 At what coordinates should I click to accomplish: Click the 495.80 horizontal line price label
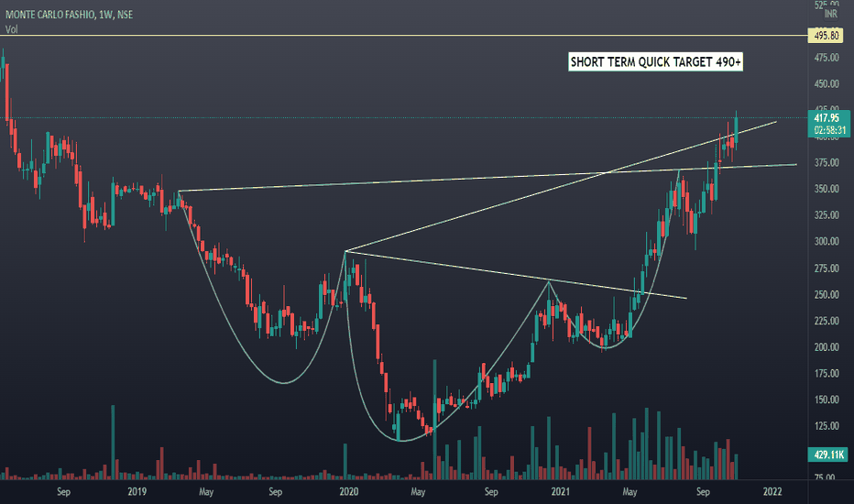click(827, 36)
